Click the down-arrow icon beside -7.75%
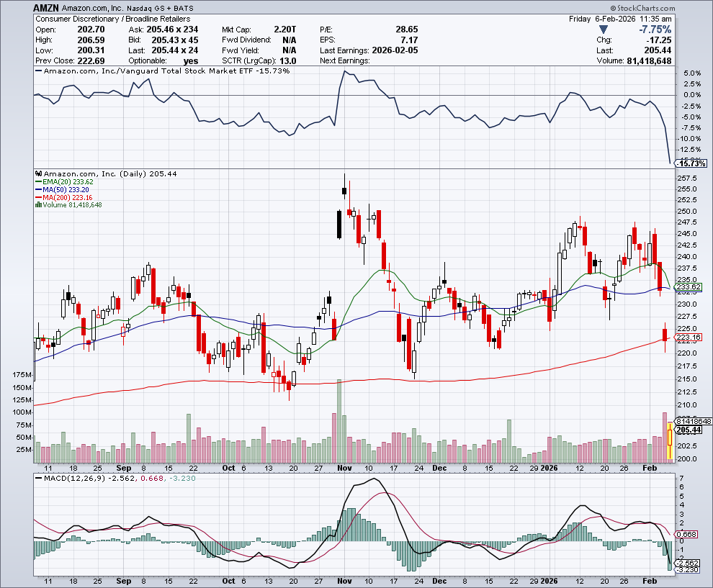The width and height of the screenshot is (713, 588). click(603, 30)
